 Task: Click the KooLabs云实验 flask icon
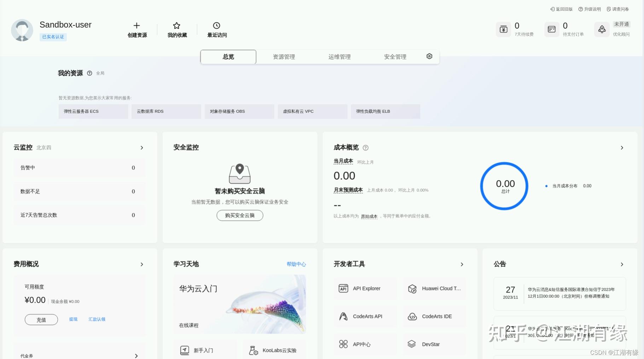tap(253, 350)
